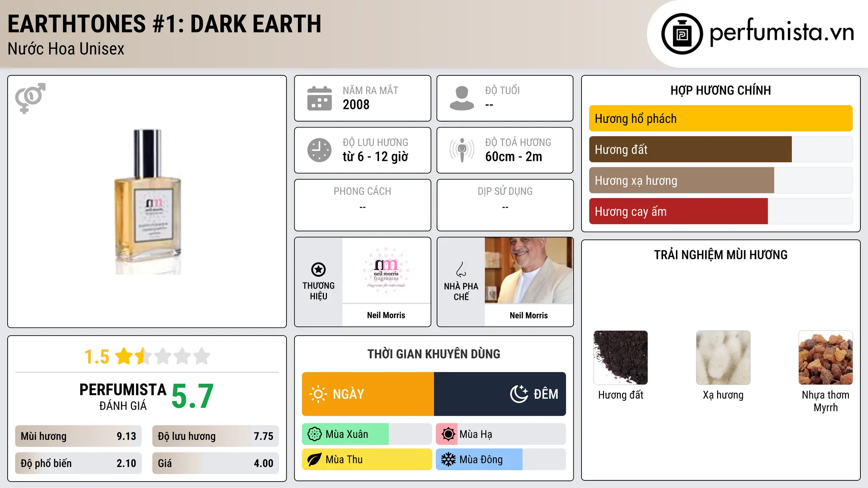Click the Hương xạ hương tan accord bar

[682, 180]
